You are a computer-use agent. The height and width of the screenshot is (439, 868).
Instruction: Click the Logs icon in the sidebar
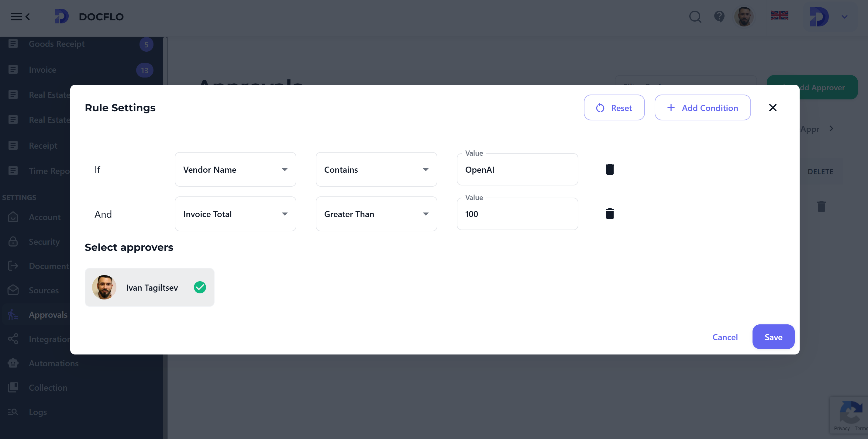tap(13, 412)
